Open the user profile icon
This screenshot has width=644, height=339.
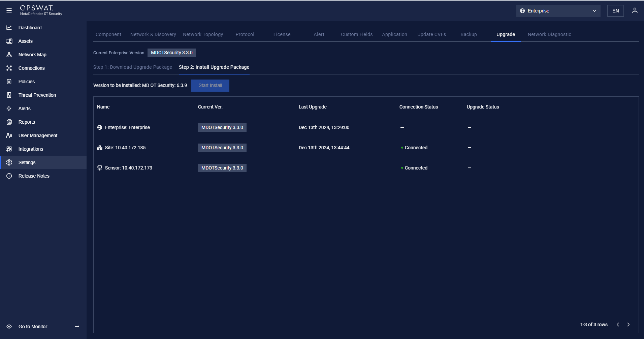coord(635,10)
